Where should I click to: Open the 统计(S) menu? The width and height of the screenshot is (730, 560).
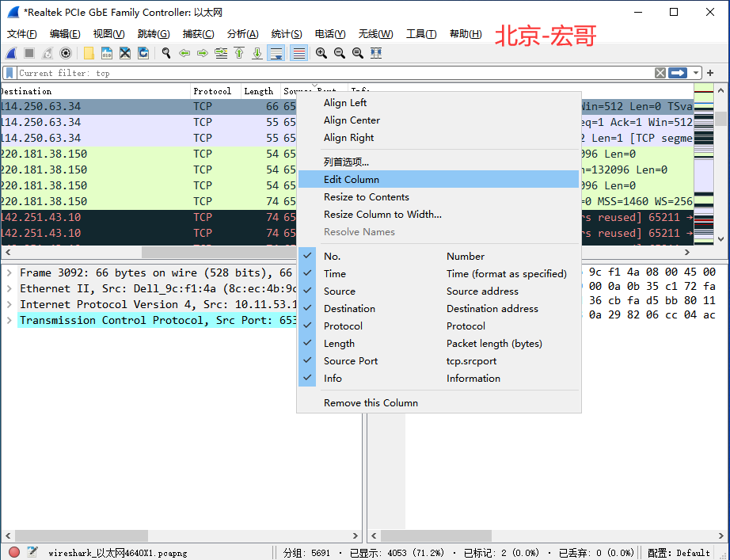click(287, 34)
